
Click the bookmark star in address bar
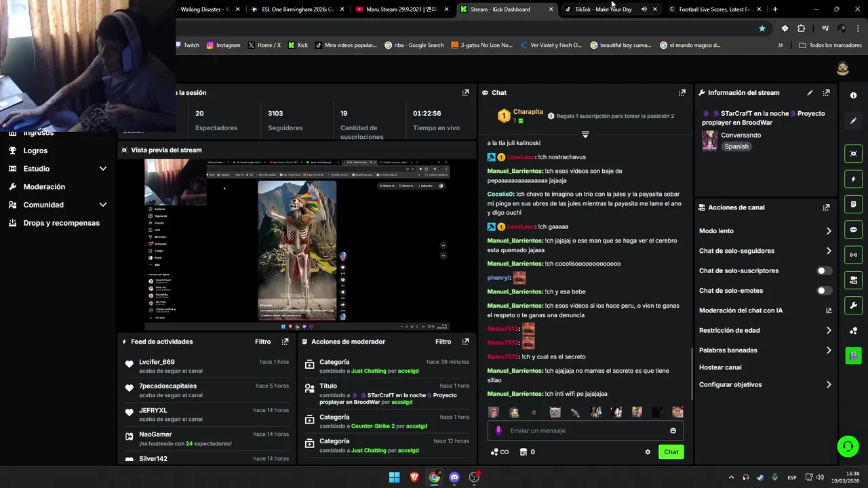[762, 28]
